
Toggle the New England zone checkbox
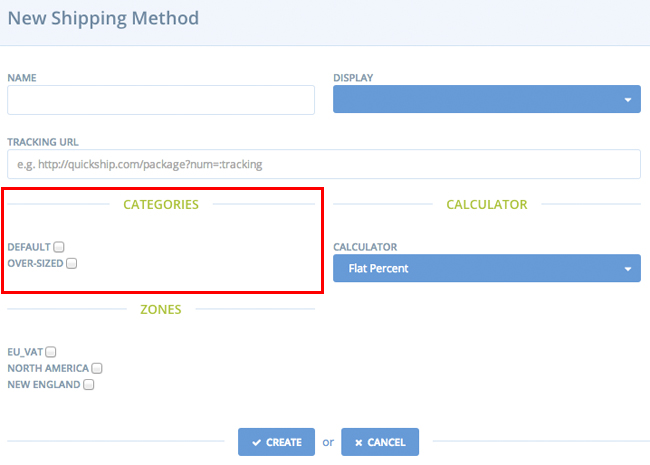click(88, 385)
